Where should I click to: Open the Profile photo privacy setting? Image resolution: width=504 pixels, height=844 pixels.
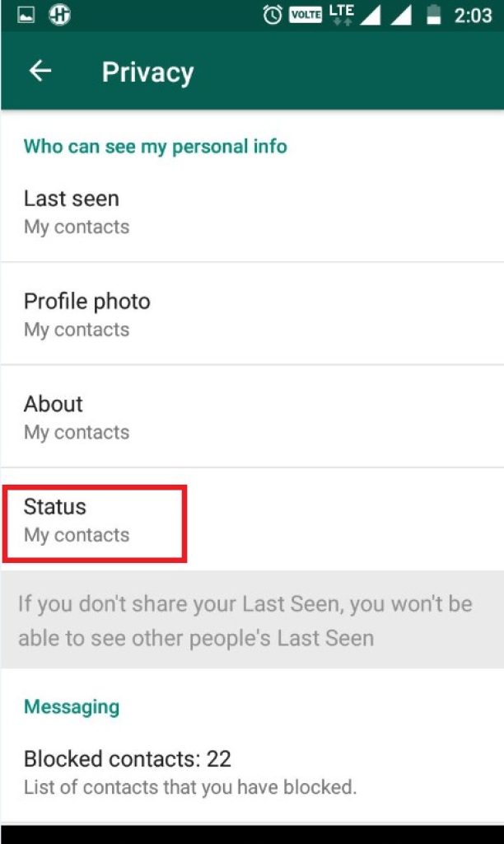[x=252, y=314]
